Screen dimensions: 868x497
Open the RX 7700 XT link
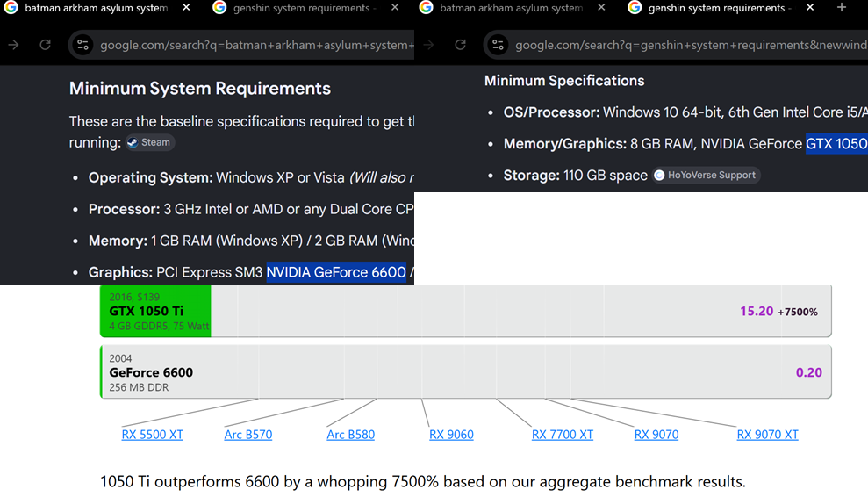[563, 435]
